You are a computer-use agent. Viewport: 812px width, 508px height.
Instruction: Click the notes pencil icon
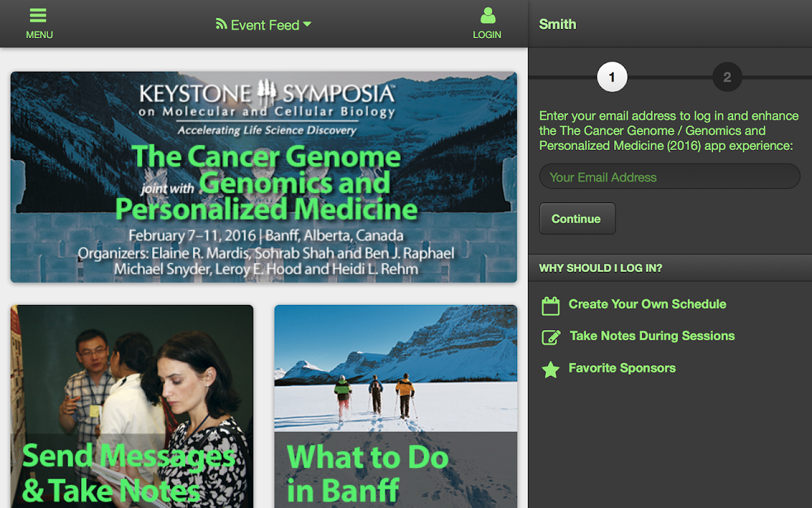551,337
